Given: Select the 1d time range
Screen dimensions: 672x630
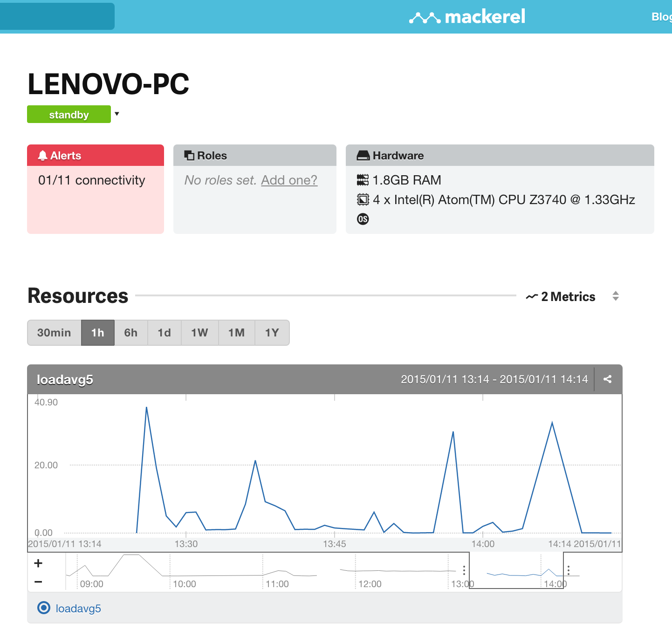Looking at the screenshot, I should [x=165, y=333].
